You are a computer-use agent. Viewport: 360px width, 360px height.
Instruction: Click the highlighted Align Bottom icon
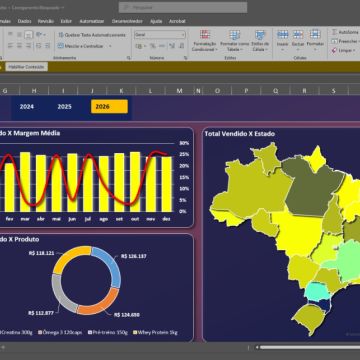point(29,34)
